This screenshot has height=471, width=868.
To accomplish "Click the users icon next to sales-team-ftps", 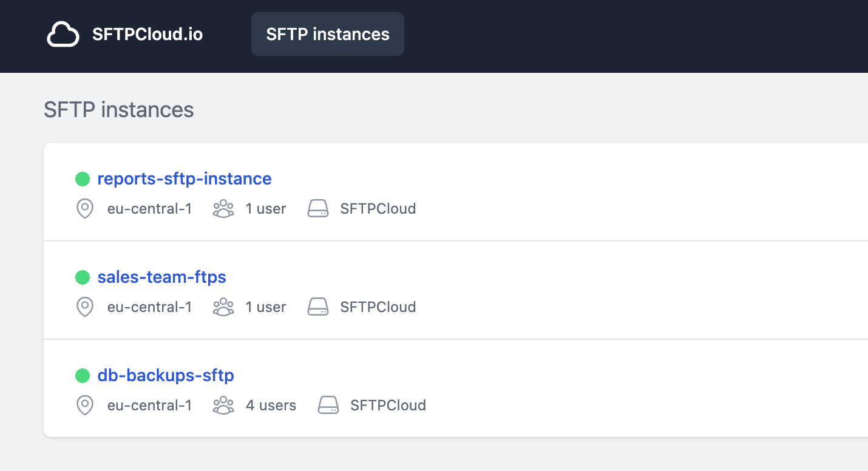I will (223, 307).
